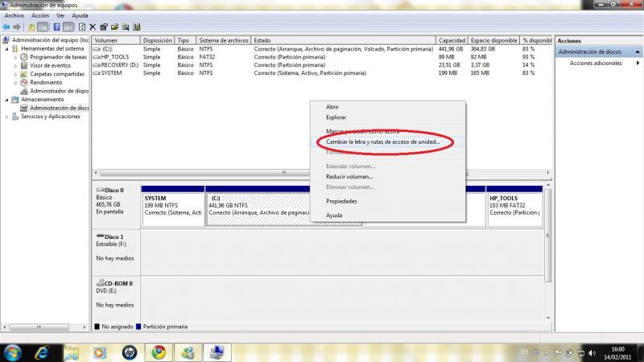Image resolution: width=644 pixels, height=362 pixels.
Task: Open Windows Media Player from the taskbar
Action: click(100, 352)
